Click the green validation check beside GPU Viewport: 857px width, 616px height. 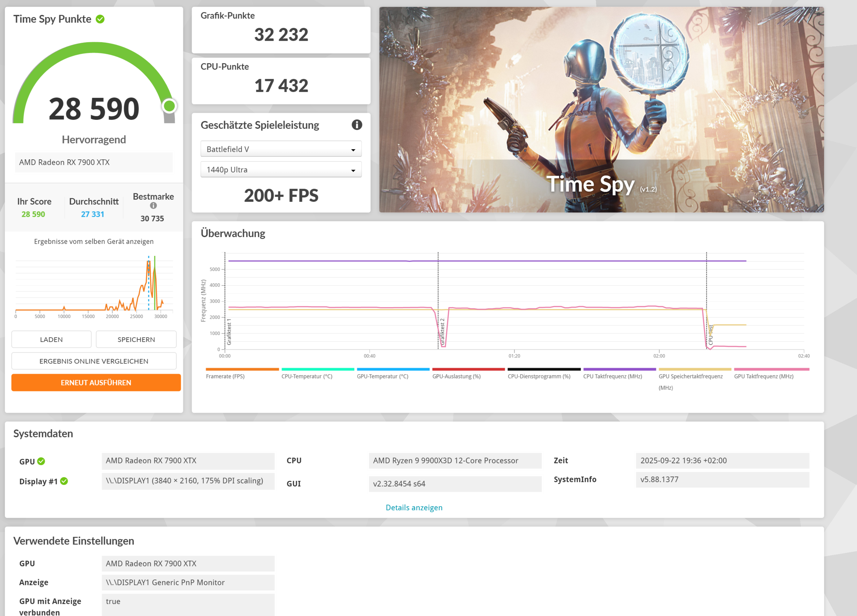pyautogui.click(x=41, y=461)
